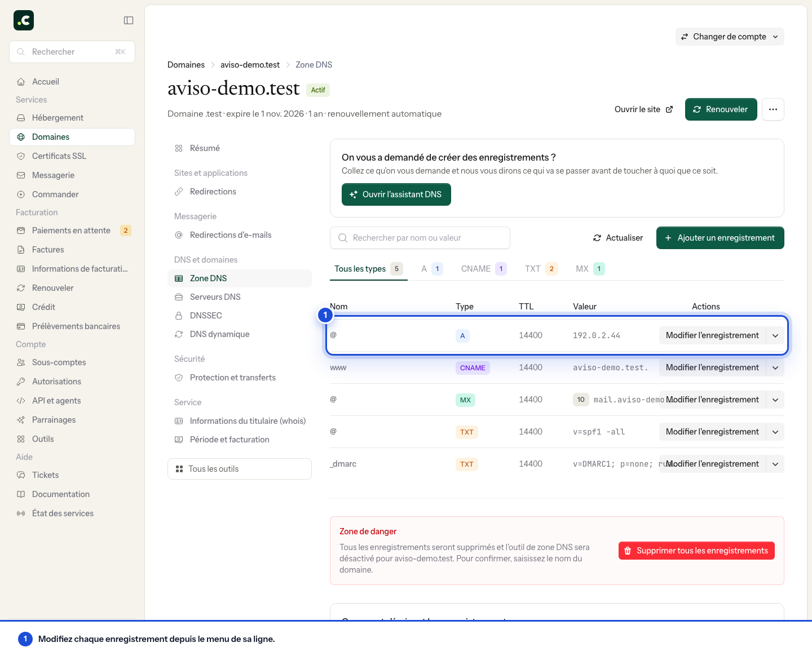Click the Autorisations key icon
This screenshot has height=656, width=812.
click(21, 382)
